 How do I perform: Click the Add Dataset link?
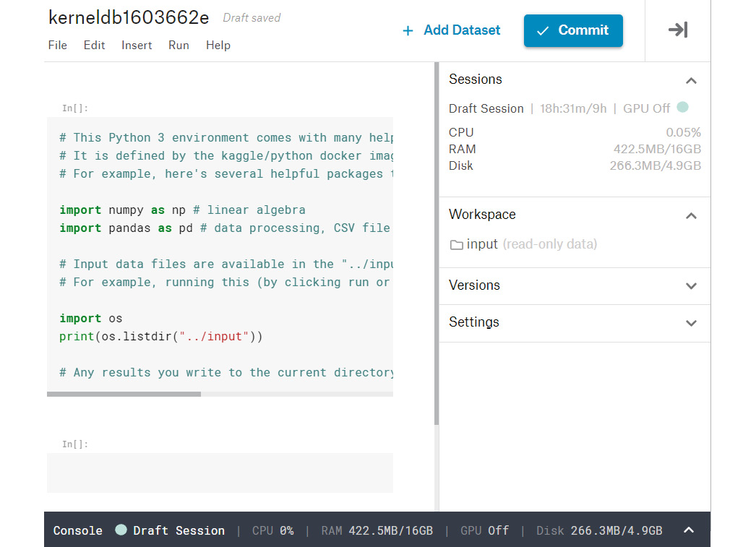pos(461,30)
